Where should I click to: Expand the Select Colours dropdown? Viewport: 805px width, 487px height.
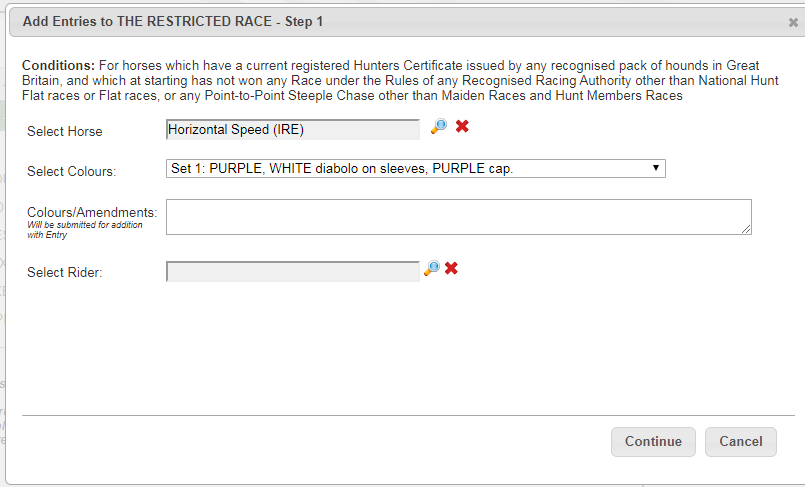(415, 169)
